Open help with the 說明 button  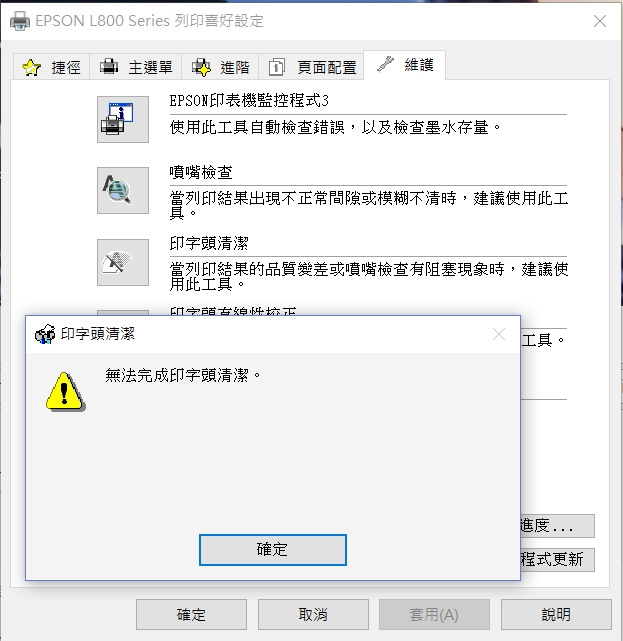[556, 614]
